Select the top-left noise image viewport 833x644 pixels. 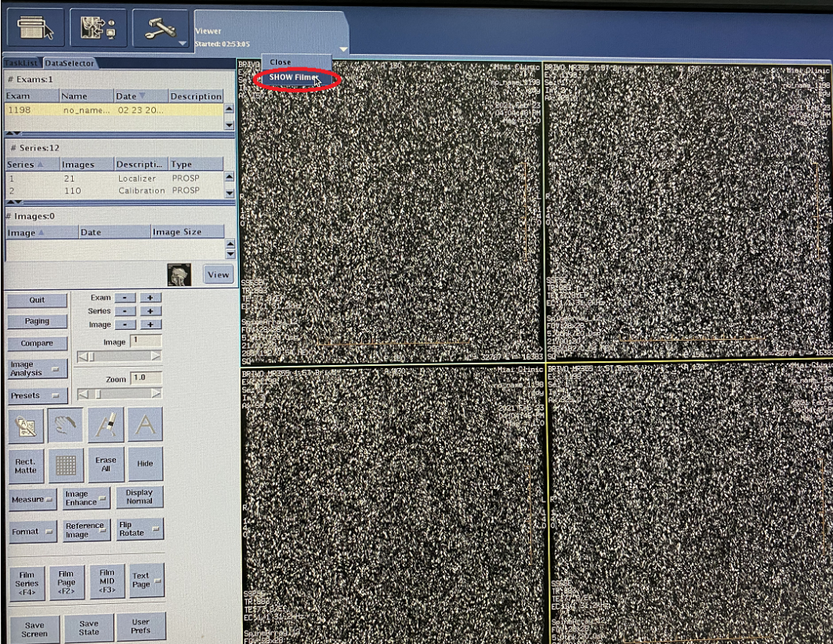(x=390, y=212)
